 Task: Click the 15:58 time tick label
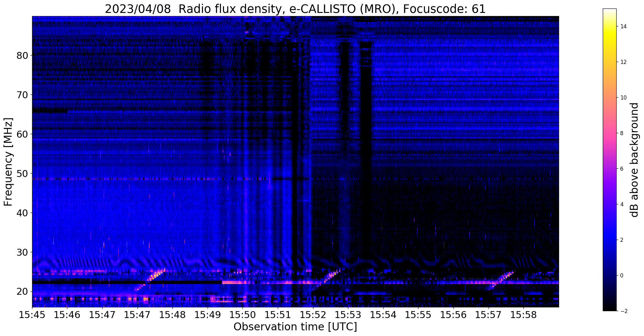click(x=523, y=315)
